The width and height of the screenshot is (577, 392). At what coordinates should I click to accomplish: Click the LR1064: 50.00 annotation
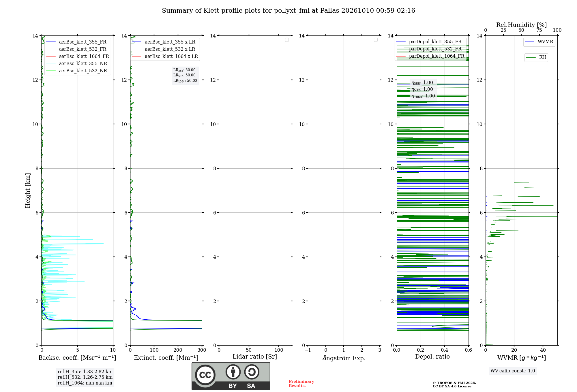tap(185, 81)
